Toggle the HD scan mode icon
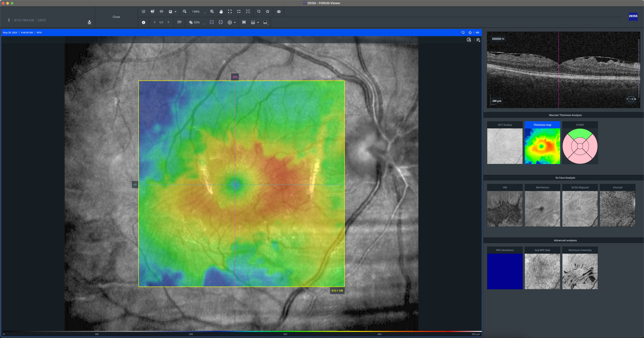Image resolution: width=644 pixels, height=338 pixels. [244, 22]
